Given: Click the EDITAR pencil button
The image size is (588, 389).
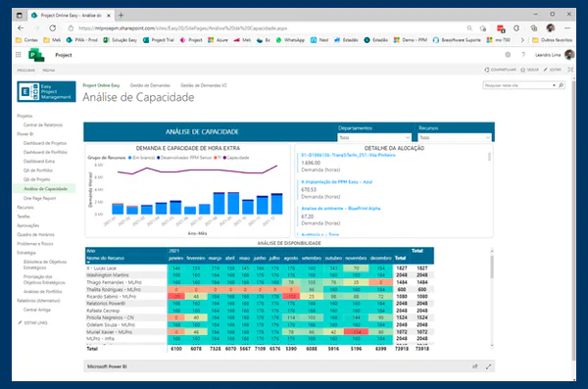Looking at the screenshot, I should tap(553, 70).
